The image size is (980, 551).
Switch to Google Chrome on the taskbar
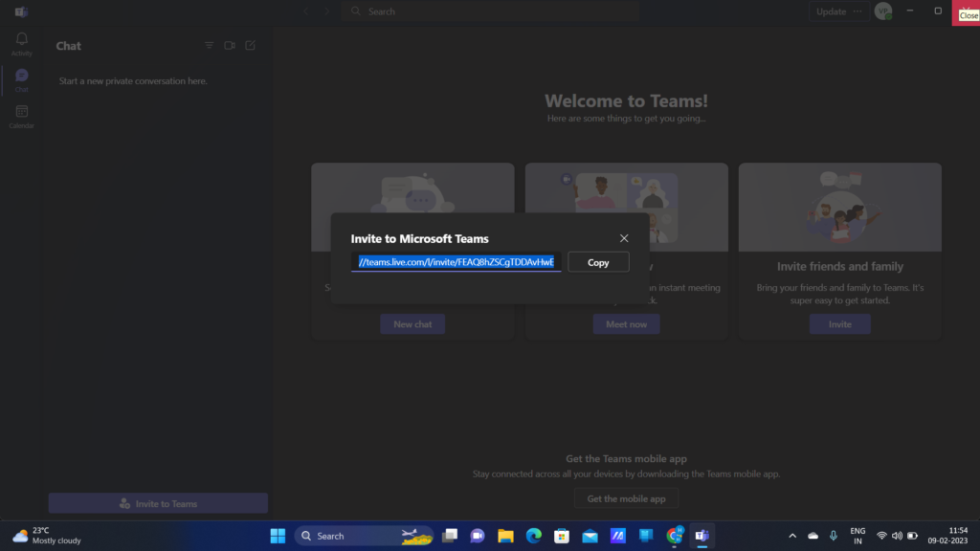(x=675, y=536)
